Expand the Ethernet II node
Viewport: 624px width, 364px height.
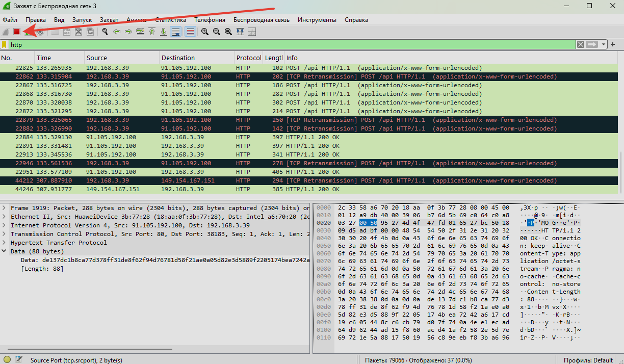(5, 217)
